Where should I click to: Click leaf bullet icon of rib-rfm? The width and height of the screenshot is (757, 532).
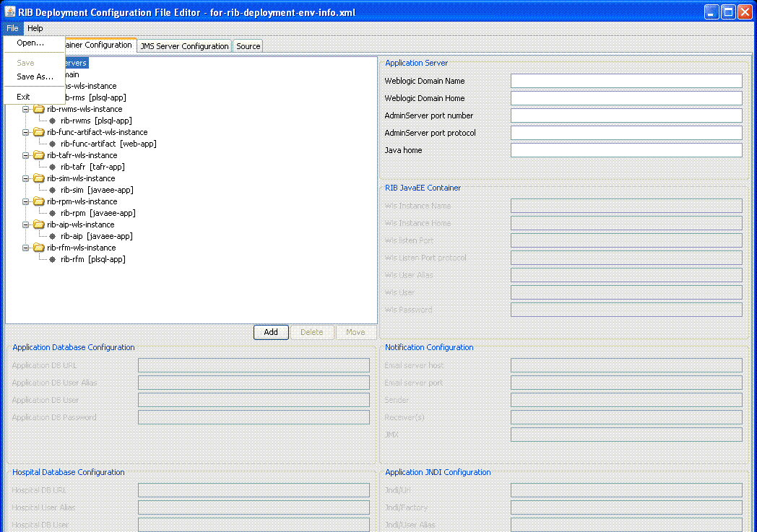(x=53, y=260)
